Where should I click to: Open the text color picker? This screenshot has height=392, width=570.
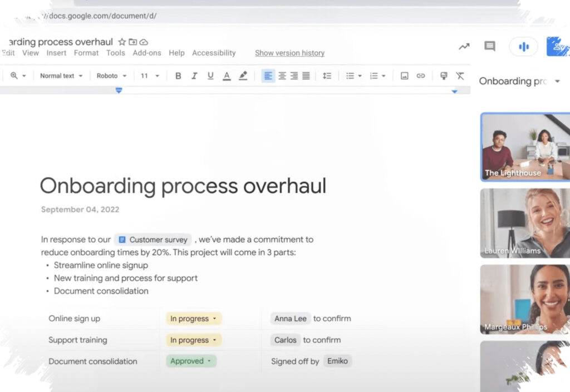[227, 76]
